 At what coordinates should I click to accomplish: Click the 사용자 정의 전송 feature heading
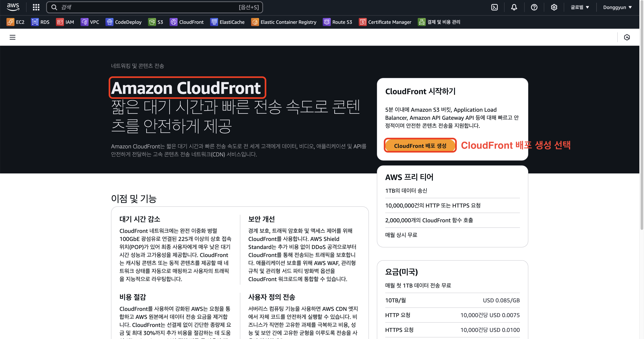tap(271, 297)
